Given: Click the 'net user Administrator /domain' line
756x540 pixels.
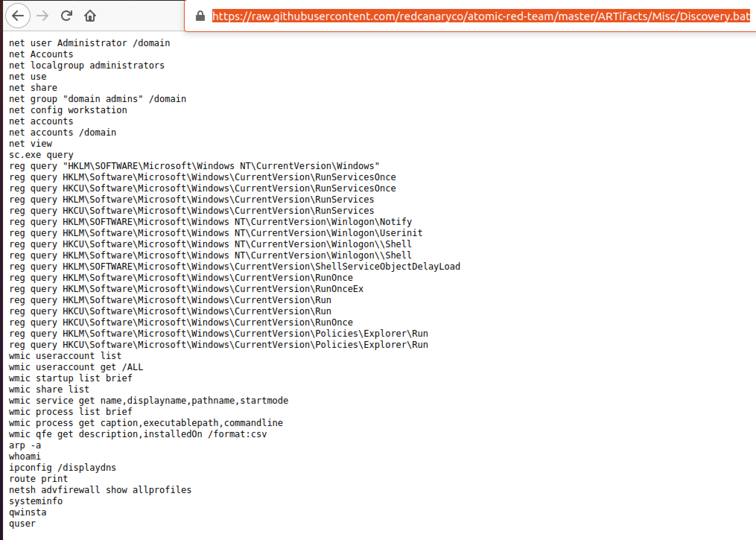Looking at the screenshot, I should tap(89, 43).
